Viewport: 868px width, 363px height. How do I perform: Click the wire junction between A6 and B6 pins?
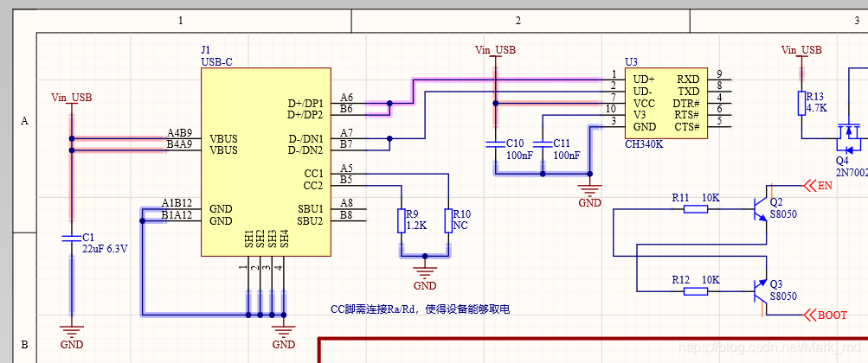coord(389,103)
